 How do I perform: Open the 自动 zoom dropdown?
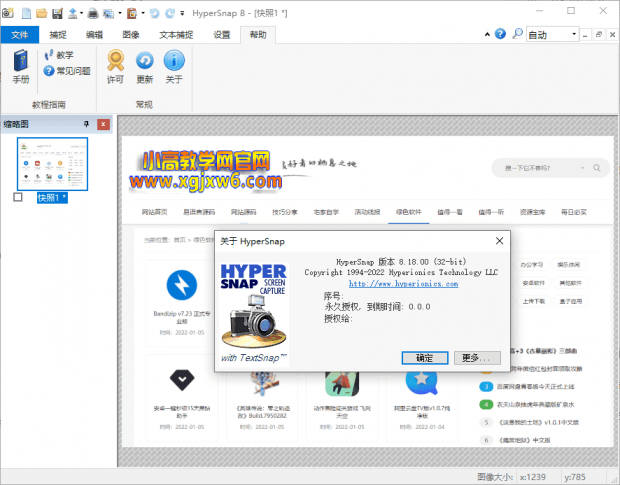point(553,35)
